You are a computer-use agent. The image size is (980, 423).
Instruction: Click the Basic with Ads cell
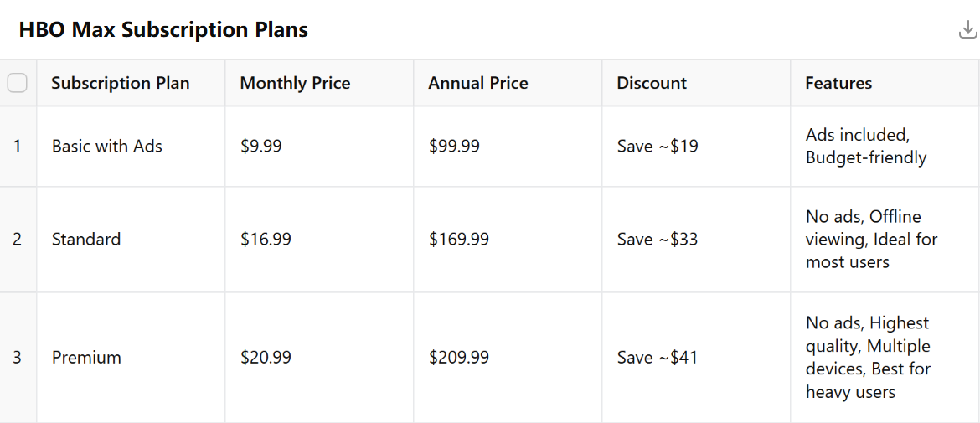tap(107, 147)
